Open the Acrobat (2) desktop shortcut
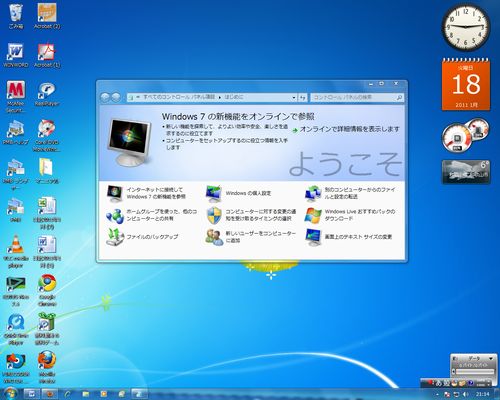The width and height of the screenshot is (500, 400). coord(47,16)
